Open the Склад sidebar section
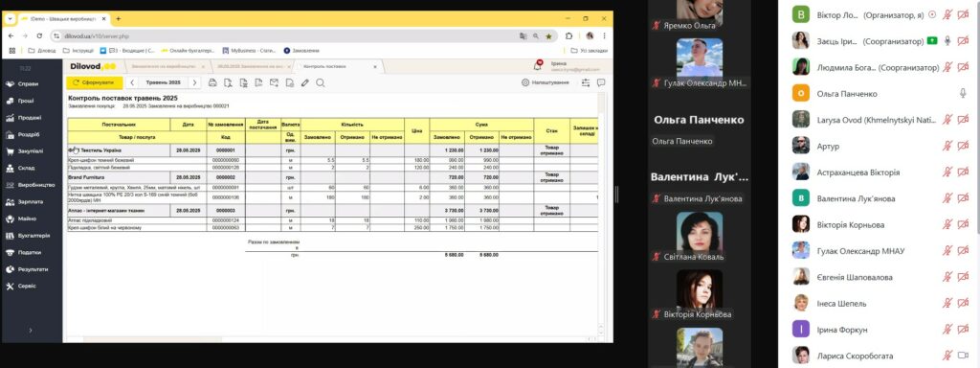 tap(21, 168)
